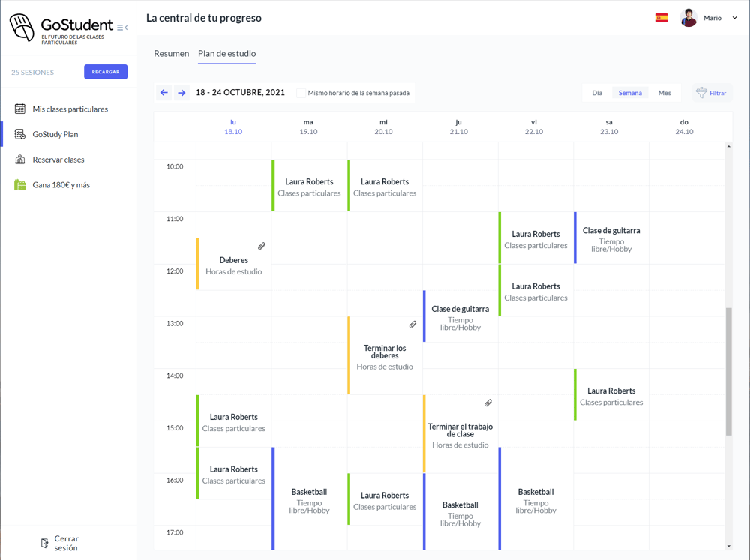
Task: Click the 18 - 24 OCTUBRE, 2021 date range
Action: tap(240, 93)
